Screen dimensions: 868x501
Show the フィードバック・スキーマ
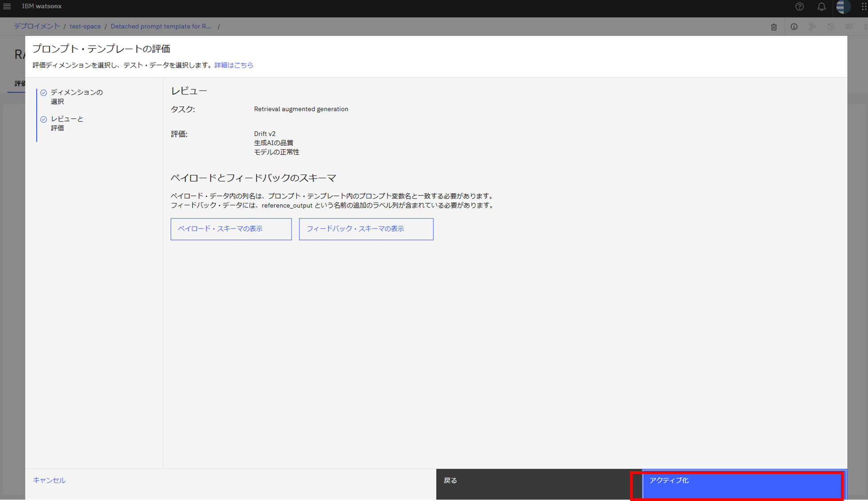point(366,229)
